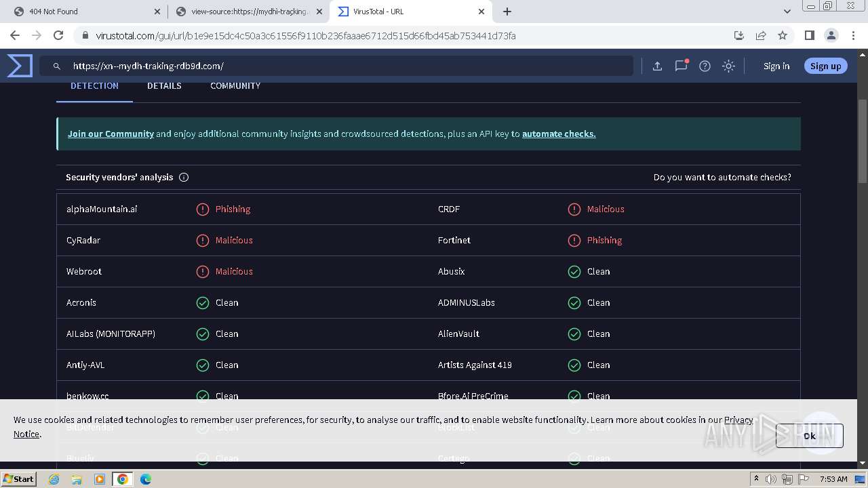
Task: Click the install app icon in address bar
Action: click(739, 35)
